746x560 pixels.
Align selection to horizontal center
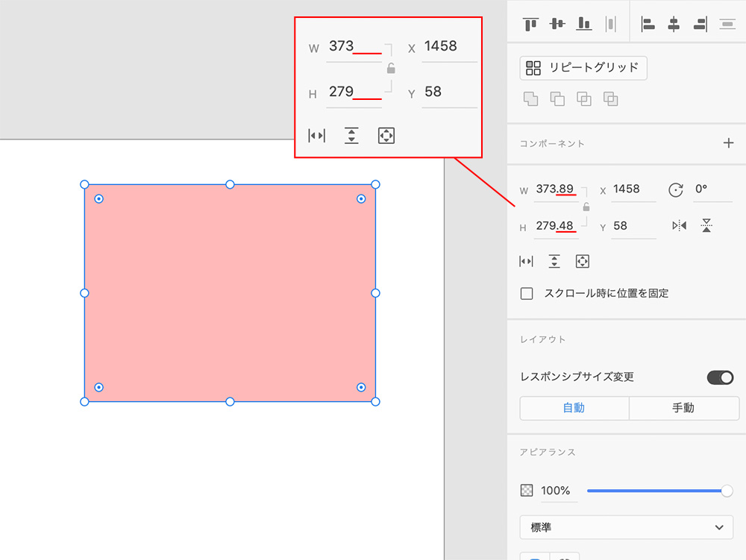674,24
